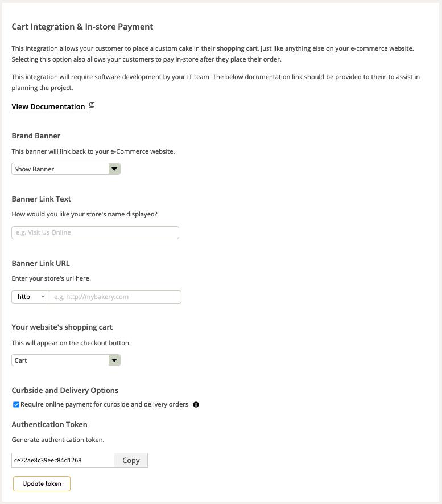The height and width of the screenshot is (504, 442).
Task: Open the Show Banner dropdown
Action: [x=60, y=169]
